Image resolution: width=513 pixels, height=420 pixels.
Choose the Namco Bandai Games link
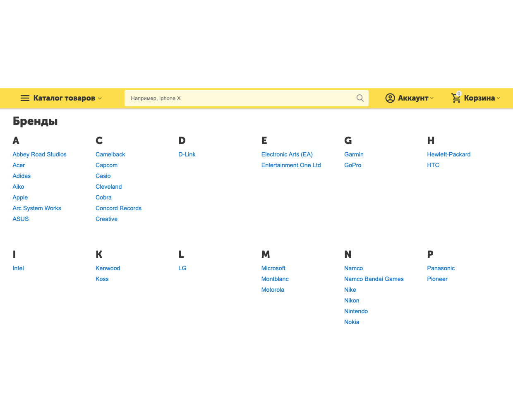[x=374, y=279]
